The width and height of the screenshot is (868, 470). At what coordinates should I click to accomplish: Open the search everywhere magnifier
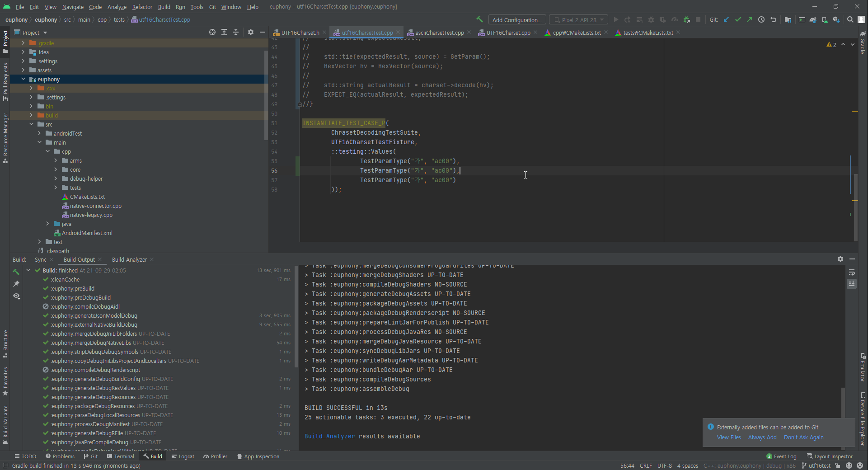pos(850,19)
